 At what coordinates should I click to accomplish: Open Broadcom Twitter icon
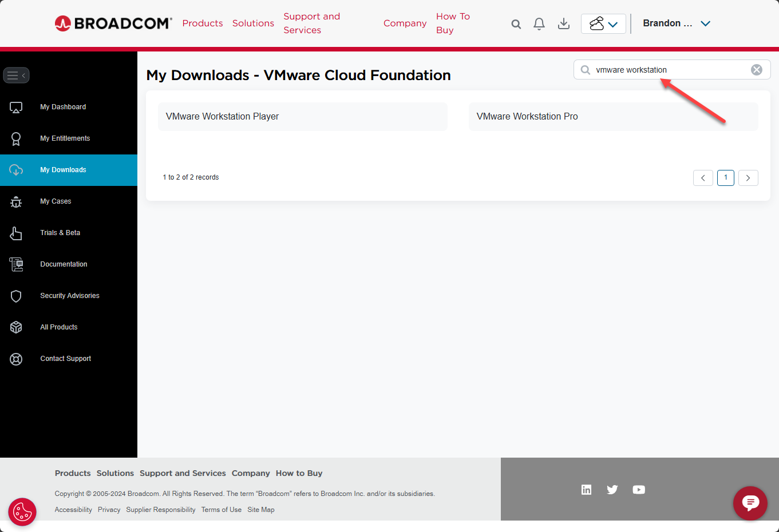click(612, 490)
